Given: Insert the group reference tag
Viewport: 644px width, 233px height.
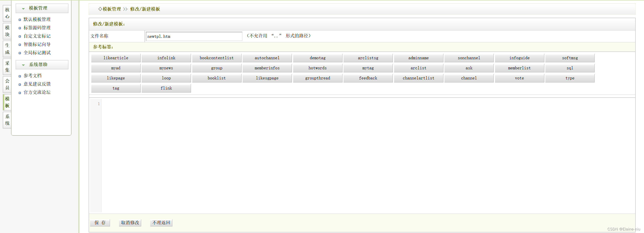Looking at the screenshot, I should click(217, 68).
